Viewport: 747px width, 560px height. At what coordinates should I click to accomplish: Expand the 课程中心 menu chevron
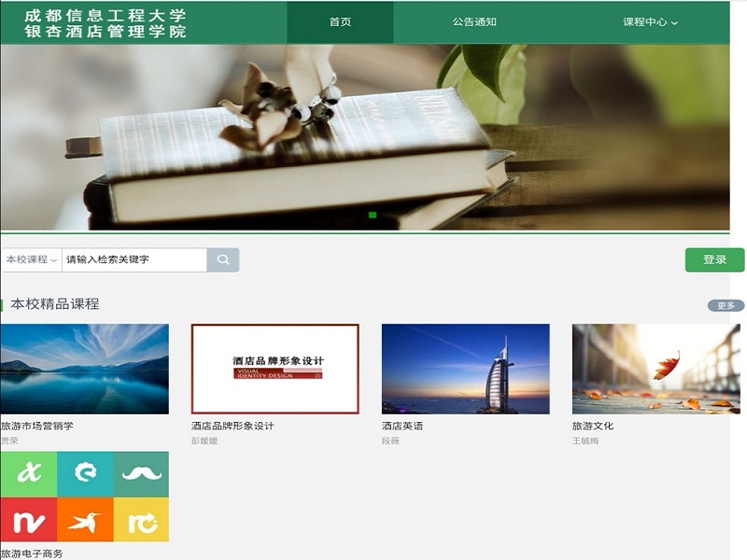[x=675, y=23]
